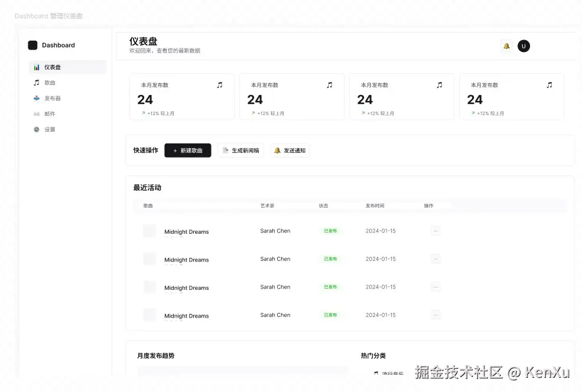This screenshot has height=392, width=582.
Task: Click the music note icon in the first stat card
Action: click(x=220, y=85)
